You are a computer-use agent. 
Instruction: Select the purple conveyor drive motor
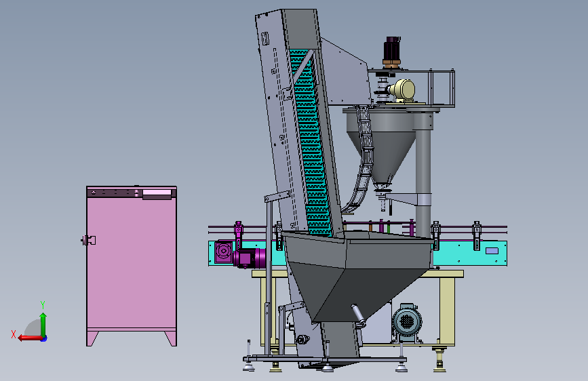250,258
